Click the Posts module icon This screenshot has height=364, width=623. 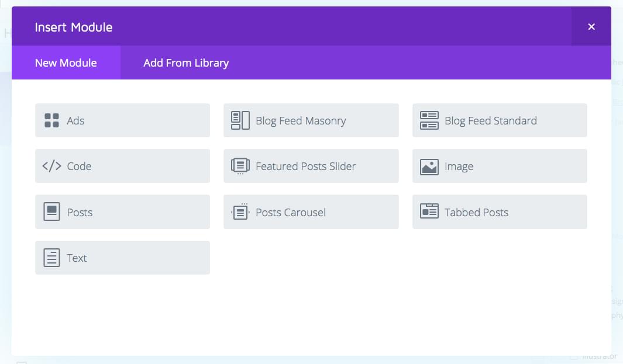coord(51,212)
